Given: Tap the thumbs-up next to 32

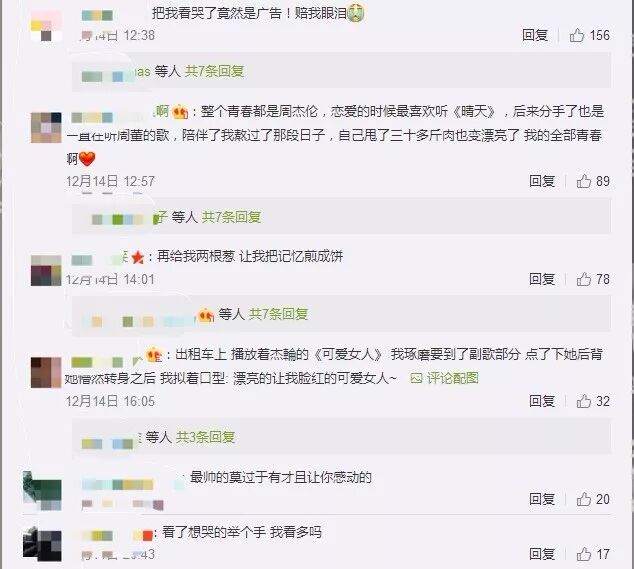Looking at the screenshot, I should click(584, 401).
